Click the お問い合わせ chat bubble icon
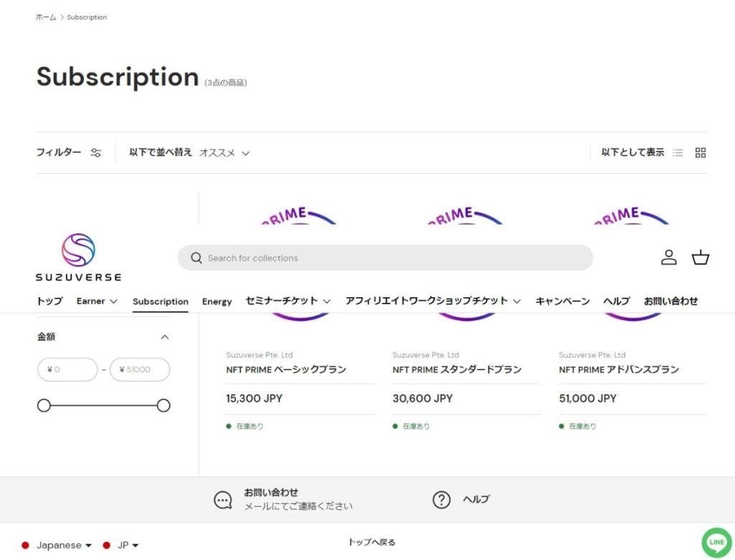The image size is (735, 560). pyautogui.click(x=223, y=499)
